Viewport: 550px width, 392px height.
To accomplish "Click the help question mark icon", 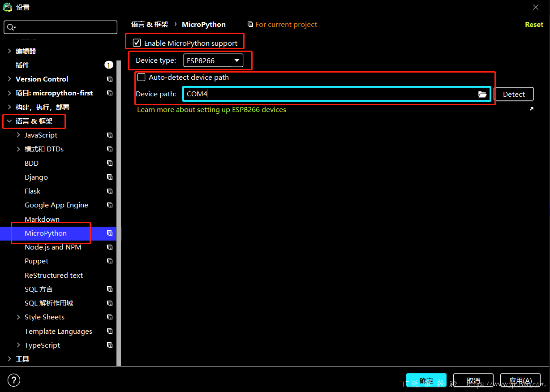I will tap(14, 380).
